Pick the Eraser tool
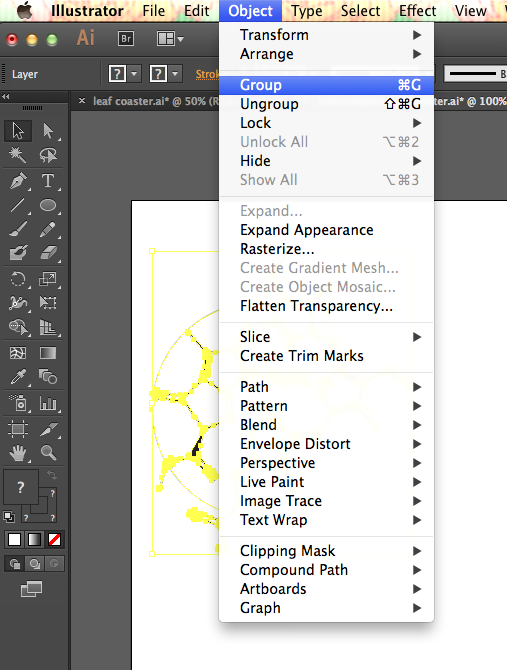 [48, 253]
